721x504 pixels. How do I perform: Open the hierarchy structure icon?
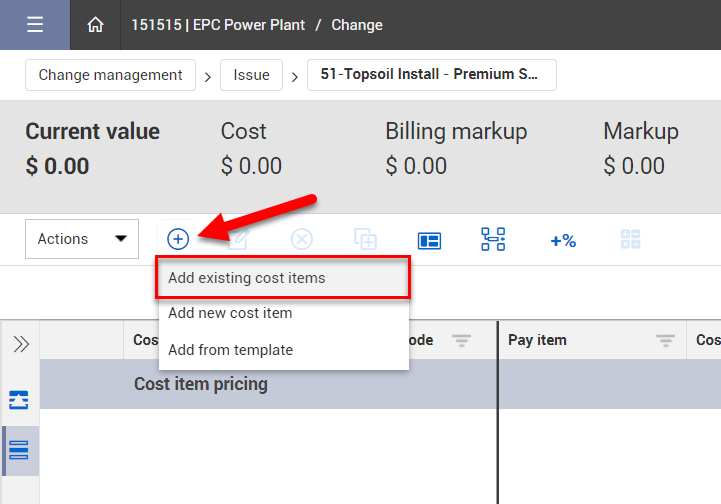click(x=493, y=239)
